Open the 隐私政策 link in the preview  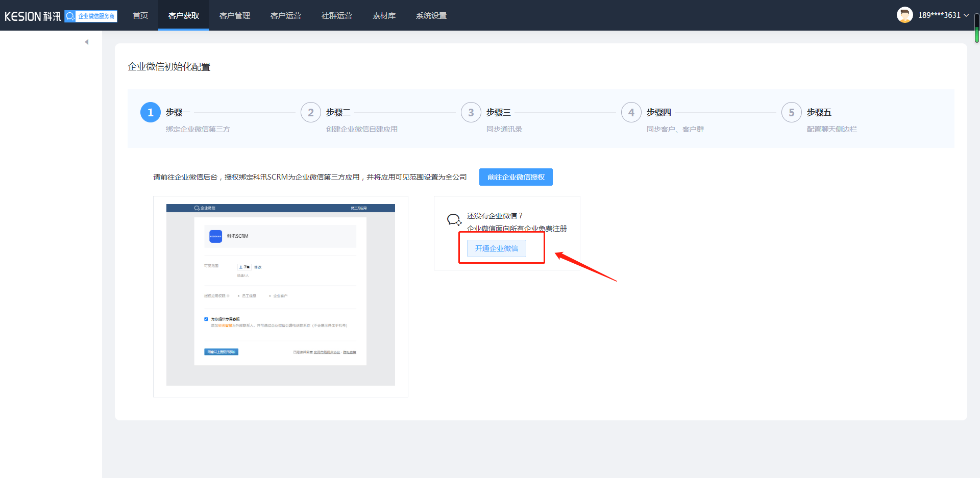(350, 352)
